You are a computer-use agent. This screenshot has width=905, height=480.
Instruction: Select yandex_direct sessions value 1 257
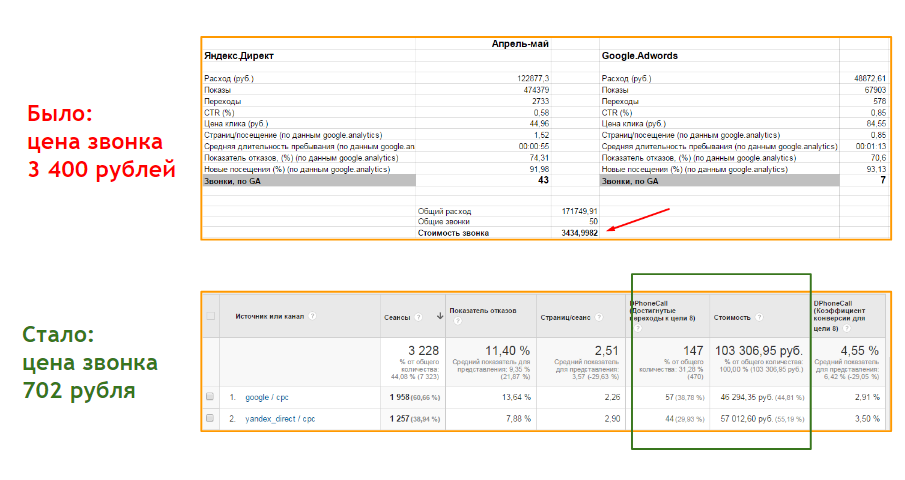pos(399,419)
